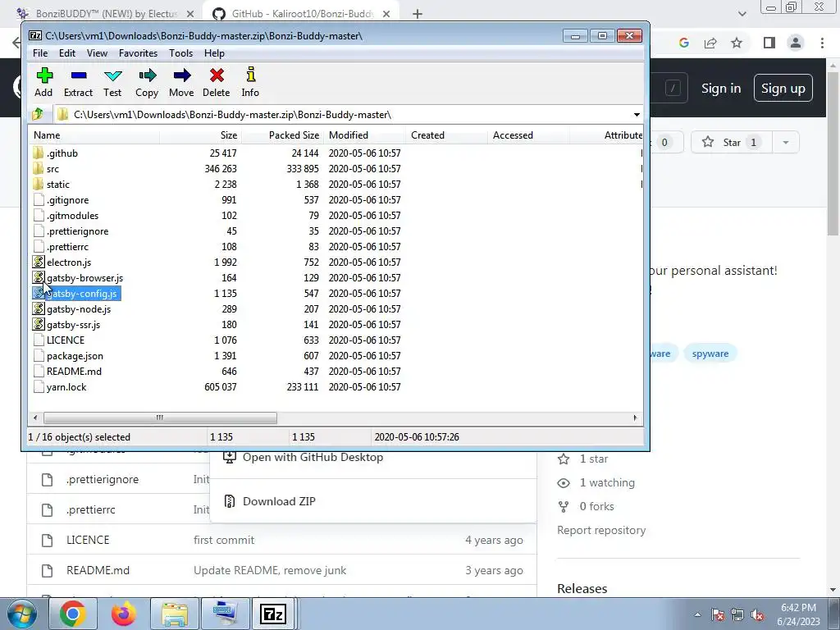This screenshot has width=840, height=630.
Task: Open the View menu
Action: point(97,53)
